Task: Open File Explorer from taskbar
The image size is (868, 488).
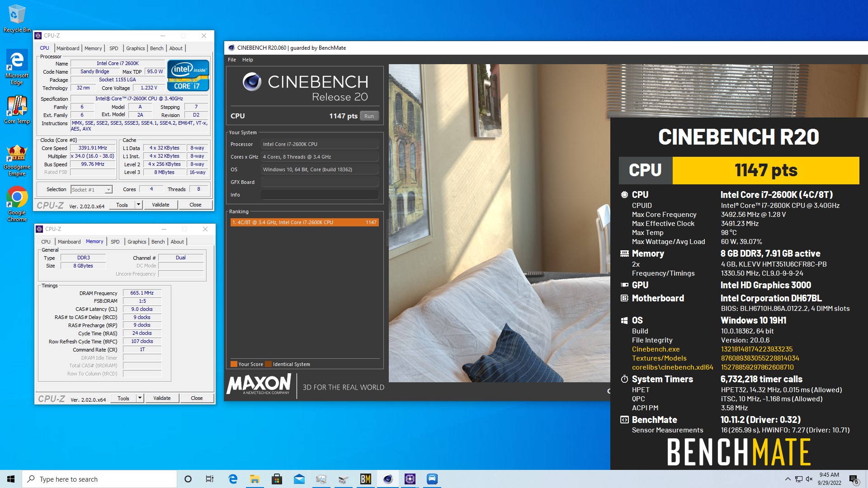Action: click(x=255, y=479)
